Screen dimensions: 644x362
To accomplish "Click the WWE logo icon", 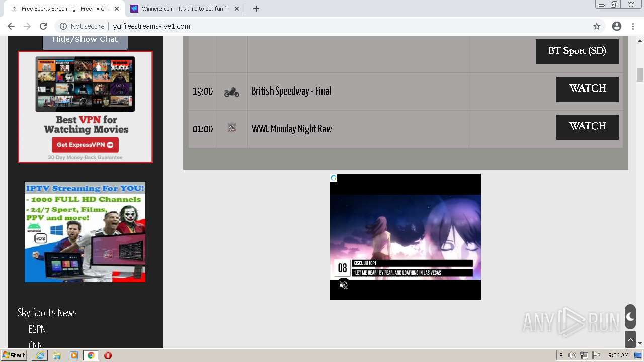I will [232, 128].
